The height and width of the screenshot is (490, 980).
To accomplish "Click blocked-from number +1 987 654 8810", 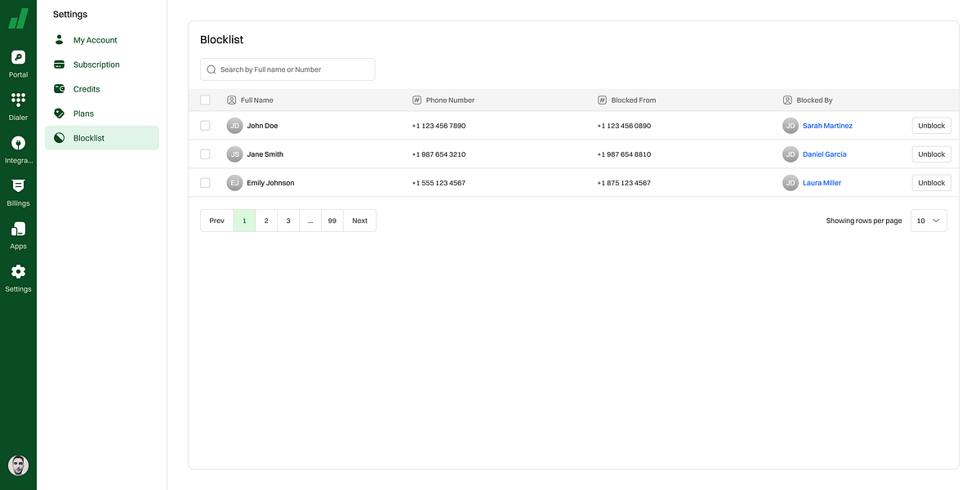I will (624, 154).
